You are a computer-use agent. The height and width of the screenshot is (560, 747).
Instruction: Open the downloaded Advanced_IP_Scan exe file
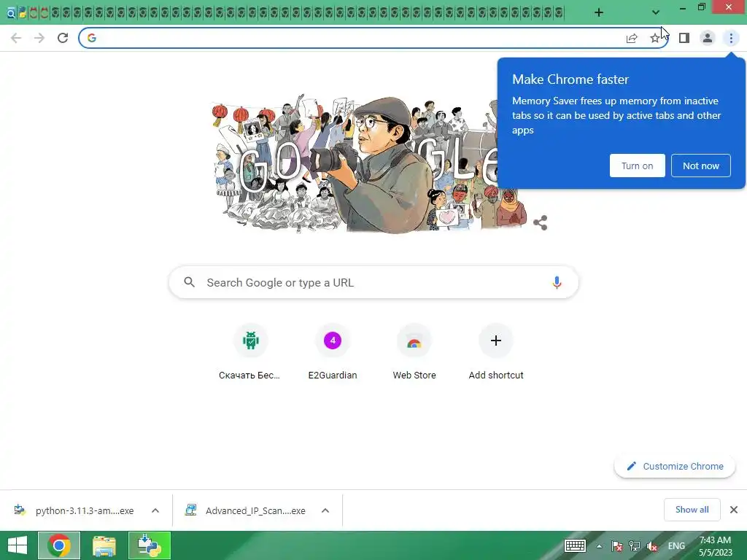245,510
